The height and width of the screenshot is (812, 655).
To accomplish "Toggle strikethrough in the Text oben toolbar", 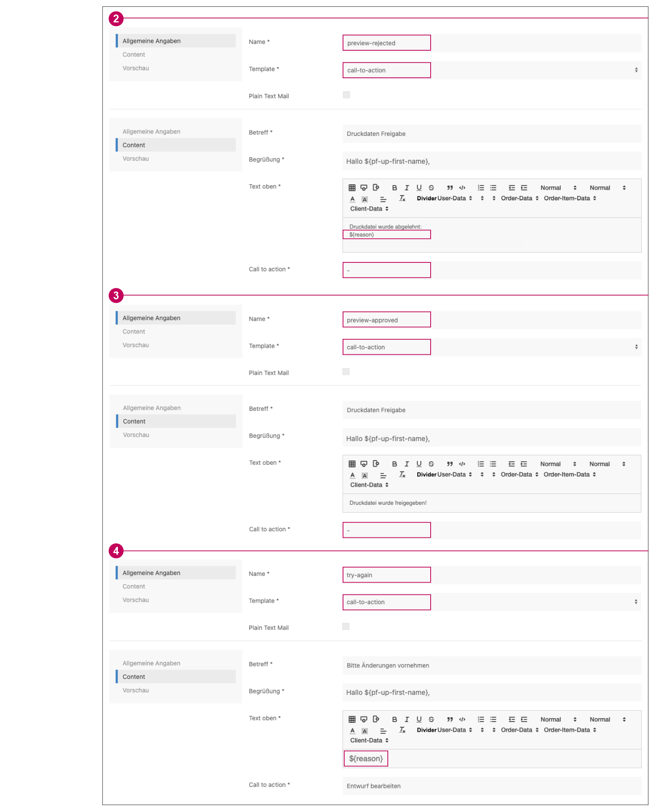I will point(431,187).
